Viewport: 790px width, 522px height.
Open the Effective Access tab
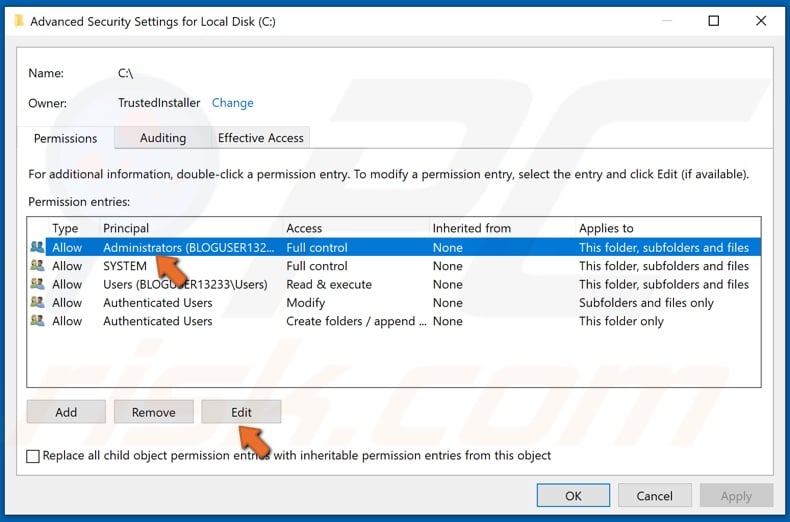tap(260, 138)
